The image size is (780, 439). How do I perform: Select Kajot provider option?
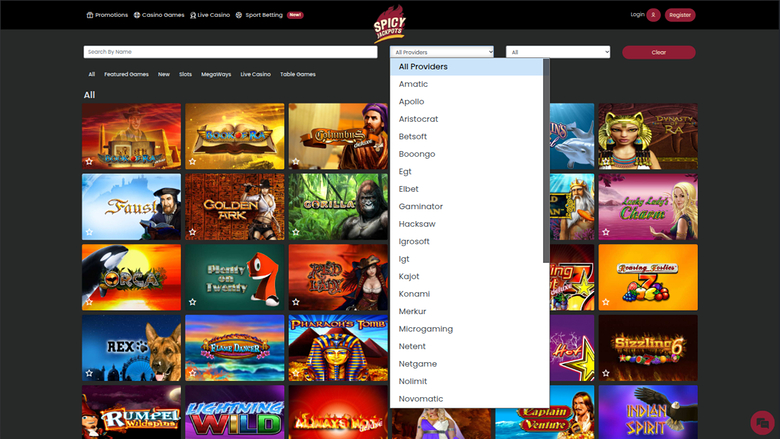(x=467, y=276)
